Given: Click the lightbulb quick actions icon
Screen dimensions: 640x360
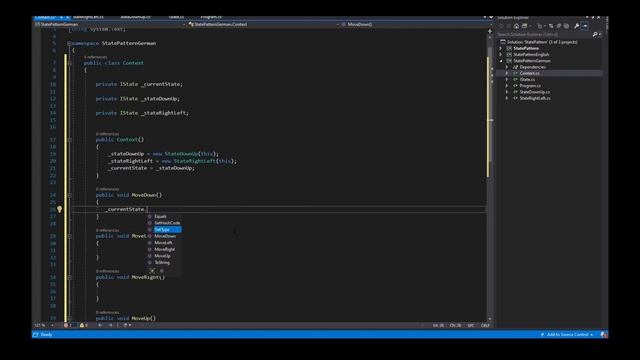Looking at the screenshot, I should [x=60, y=209].
